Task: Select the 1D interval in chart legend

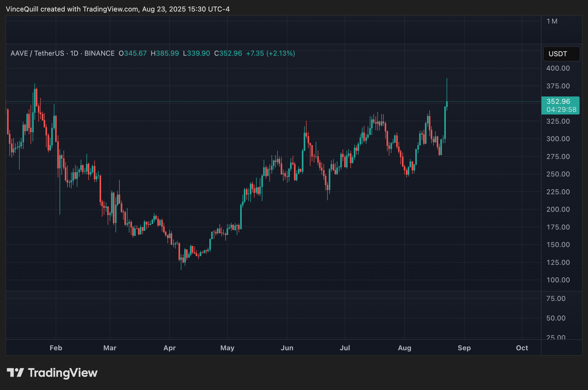Action: pos(74,53)
